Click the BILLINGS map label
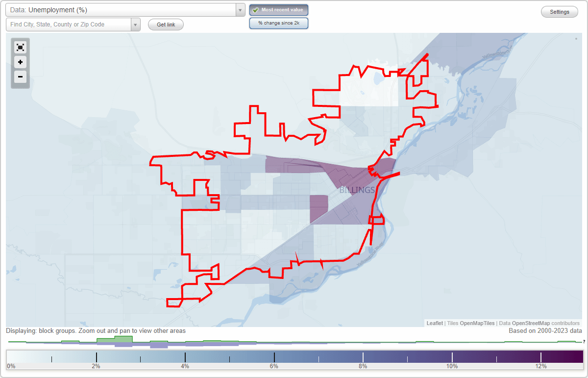 click(357, 190)
